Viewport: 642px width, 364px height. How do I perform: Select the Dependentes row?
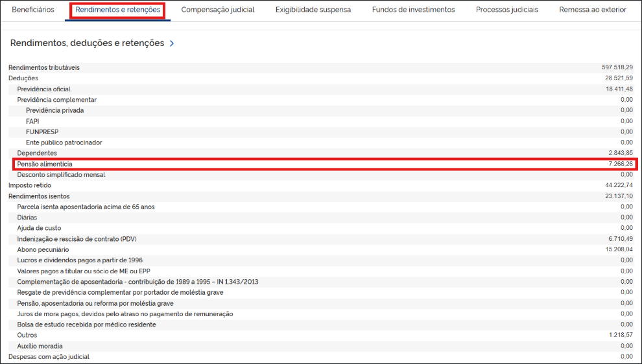point(321,153)
